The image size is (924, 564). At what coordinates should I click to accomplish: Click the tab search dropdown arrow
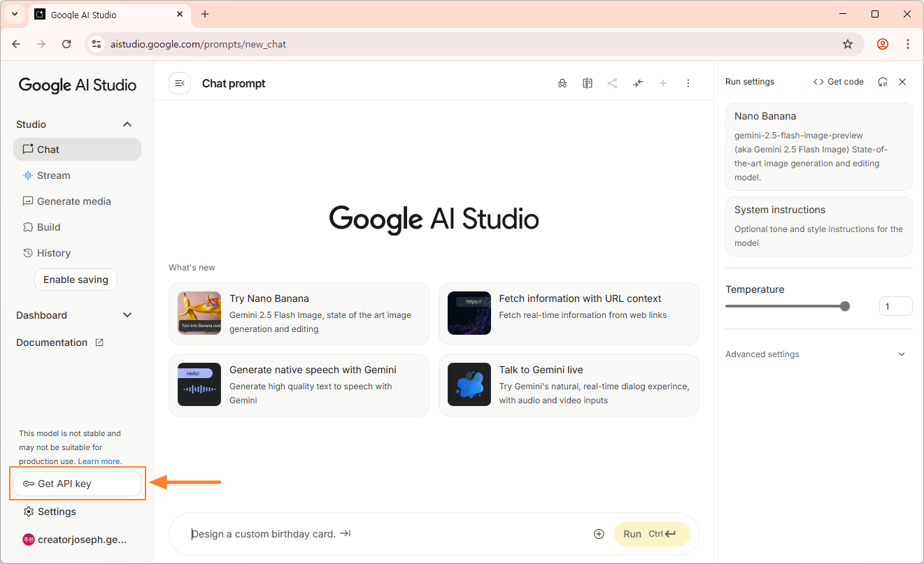14,14
